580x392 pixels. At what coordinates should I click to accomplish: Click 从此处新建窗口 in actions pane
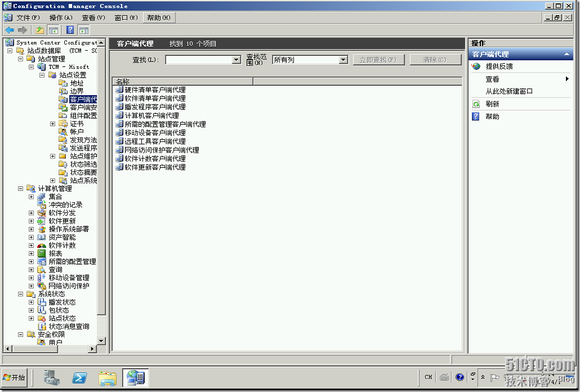tap(509, 91)
